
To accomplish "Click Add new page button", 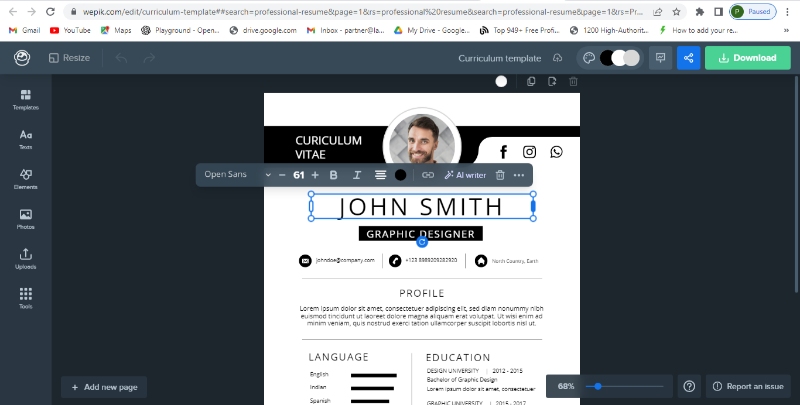I will tap(104, 387).
